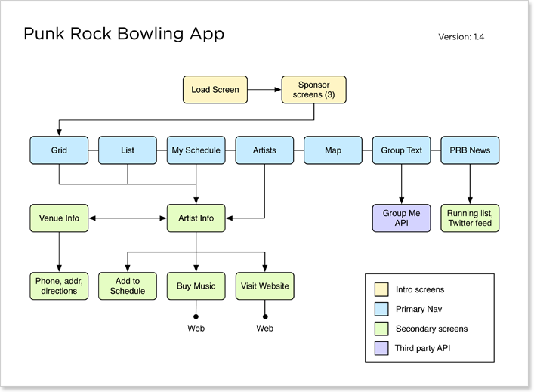This screenshot has height=392, width=534.
Task: Select the Artist Info box
Action: point(196,218)
